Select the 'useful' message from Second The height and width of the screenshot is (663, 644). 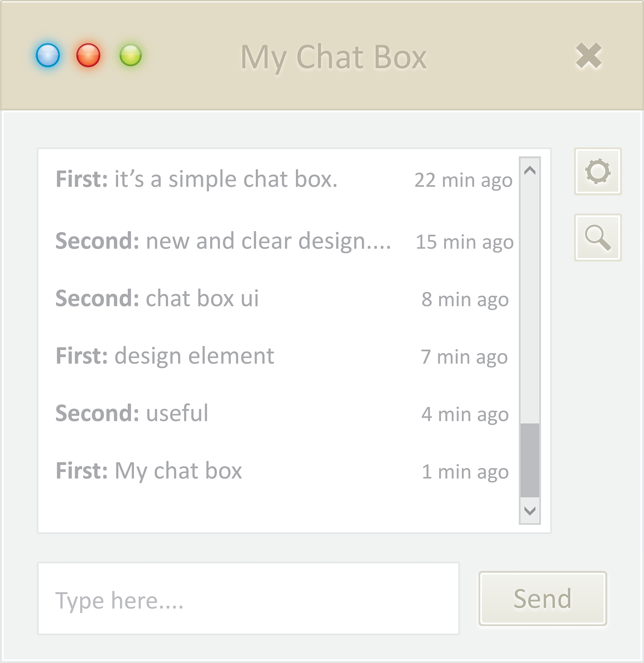[177, 413]
